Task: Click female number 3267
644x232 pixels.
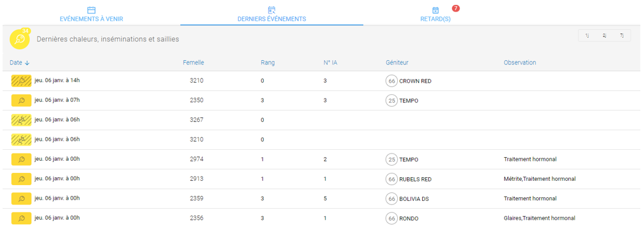Action: pos(196,120)
